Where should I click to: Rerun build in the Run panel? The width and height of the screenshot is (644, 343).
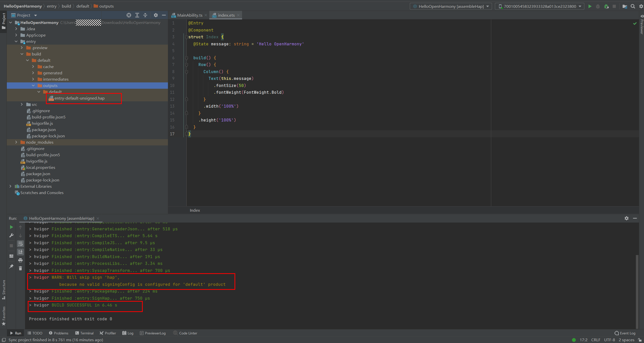click(x=11, y=227)
